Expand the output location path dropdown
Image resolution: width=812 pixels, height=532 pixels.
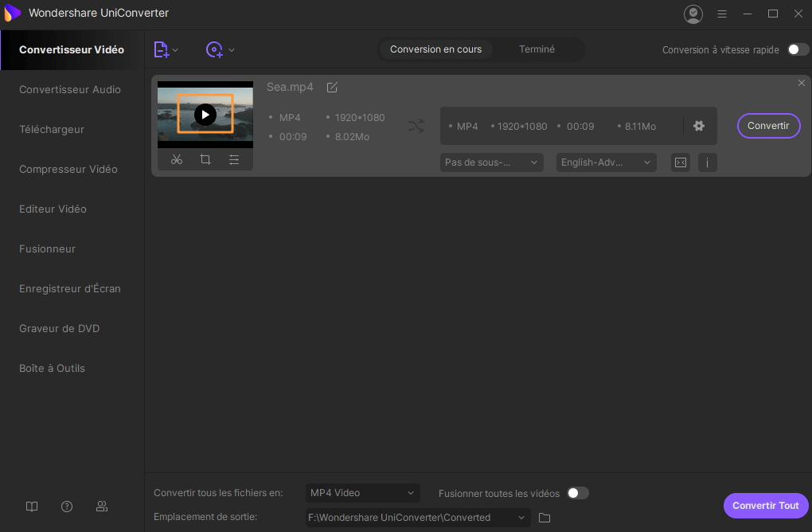click(522, 518)
